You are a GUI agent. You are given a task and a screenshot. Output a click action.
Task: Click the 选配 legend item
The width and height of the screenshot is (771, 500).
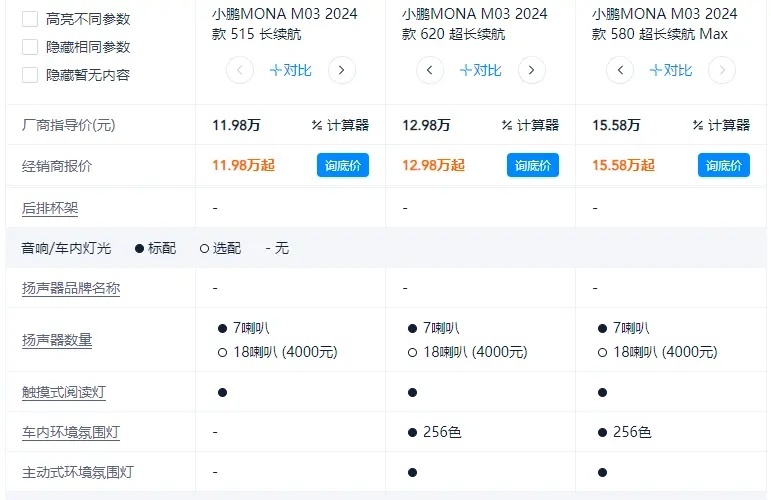point(221,248)
